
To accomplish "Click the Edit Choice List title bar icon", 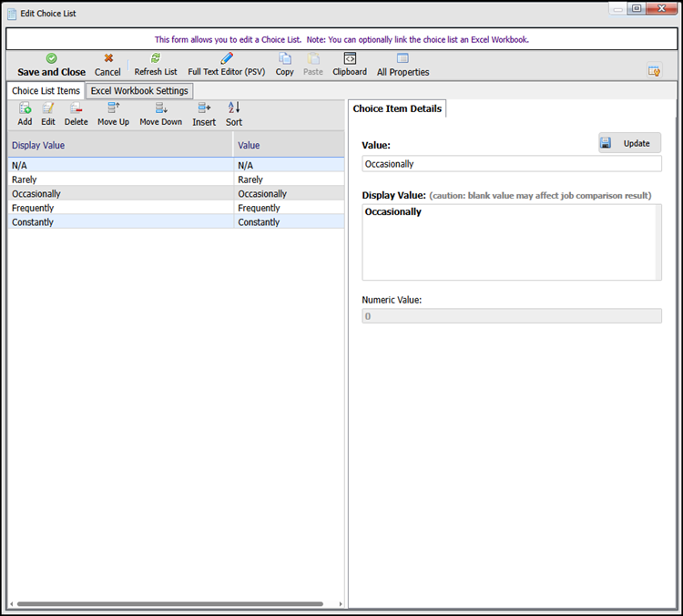I will [x=12, y=14].
